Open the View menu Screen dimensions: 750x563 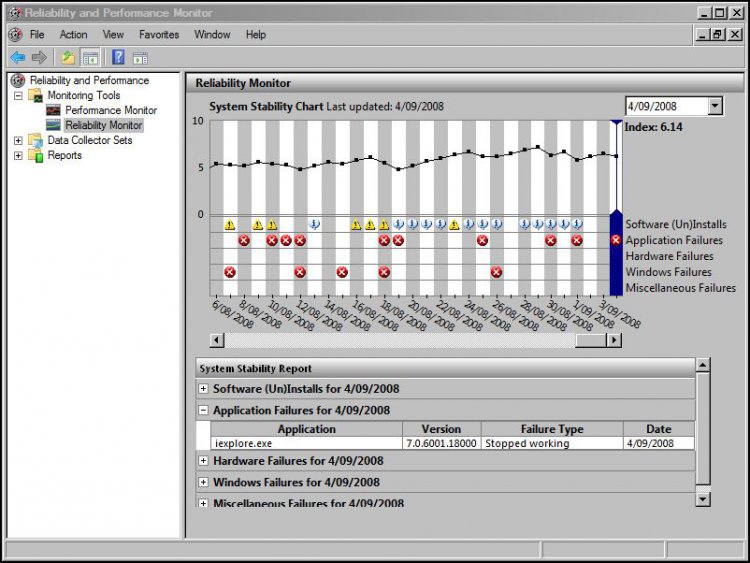click(x=113, y=34)
